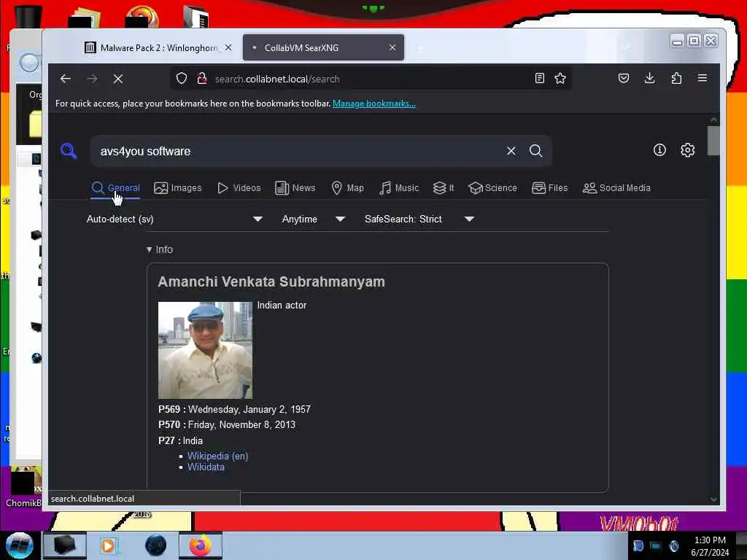Click the insecure connection padlock icon
Viewport: 747px width, 560px height.
(202, 78)
